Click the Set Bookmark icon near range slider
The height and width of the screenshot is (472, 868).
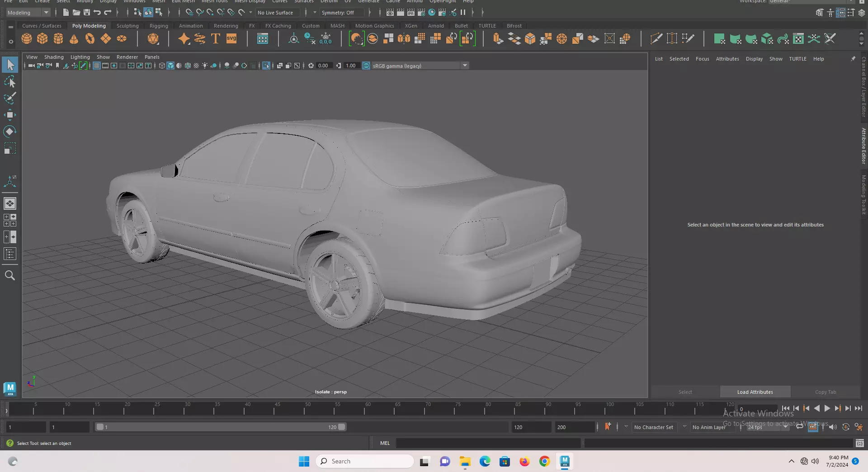pos(608,426)
